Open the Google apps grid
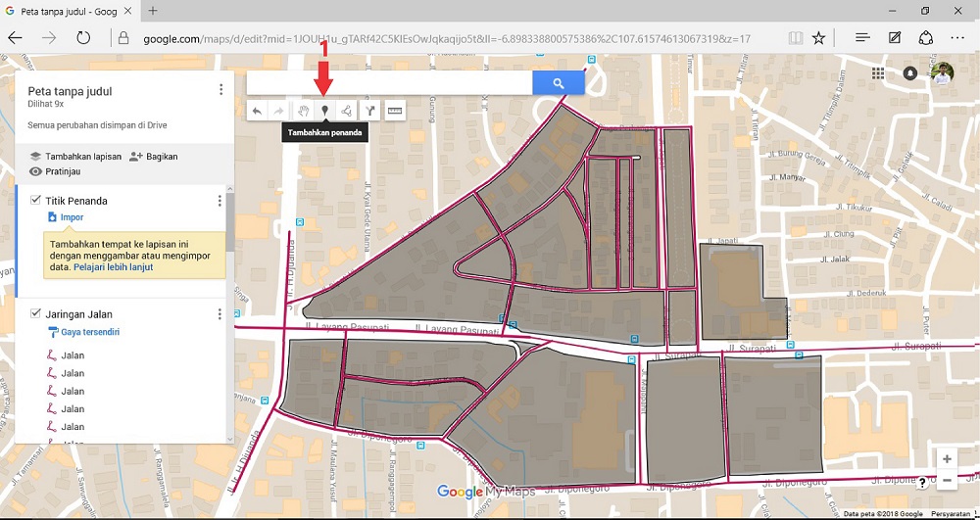This screenshot has height=520, width=980. pos(878,73)
